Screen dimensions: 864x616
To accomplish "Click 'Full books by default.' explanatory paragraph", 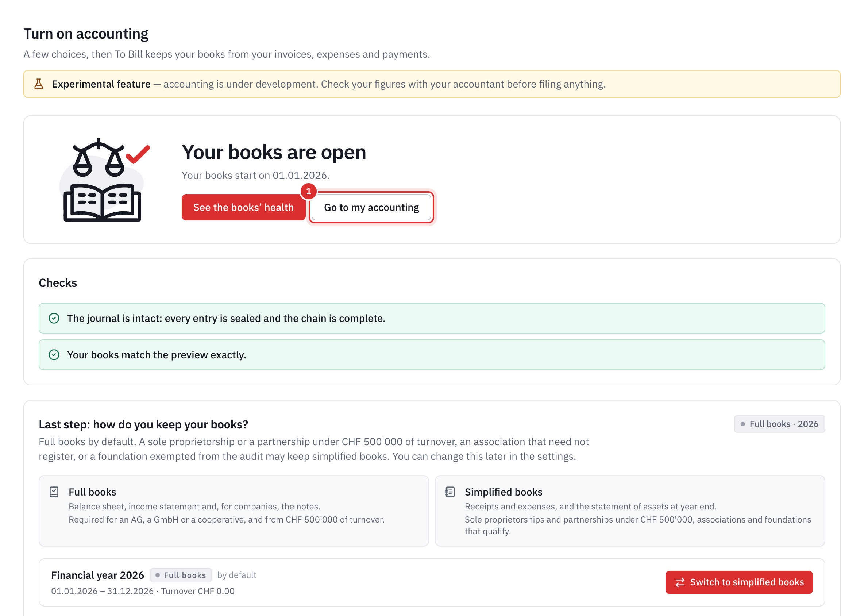I will click(314, 449).
